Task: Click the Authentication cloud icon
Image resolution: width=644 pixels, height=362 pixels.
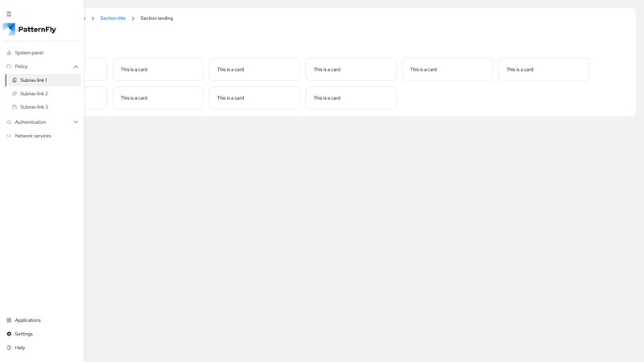Action: (9, 122)
